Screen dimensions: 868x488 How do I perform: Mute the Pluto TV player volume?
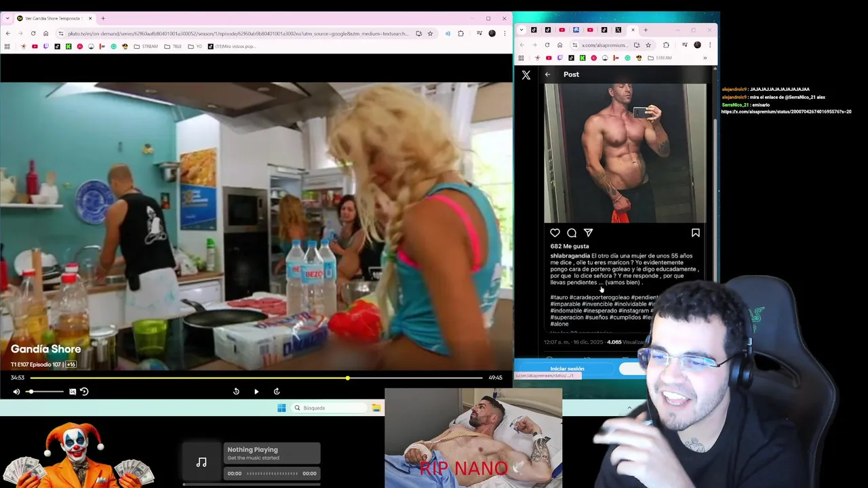[x=16, y=391]
